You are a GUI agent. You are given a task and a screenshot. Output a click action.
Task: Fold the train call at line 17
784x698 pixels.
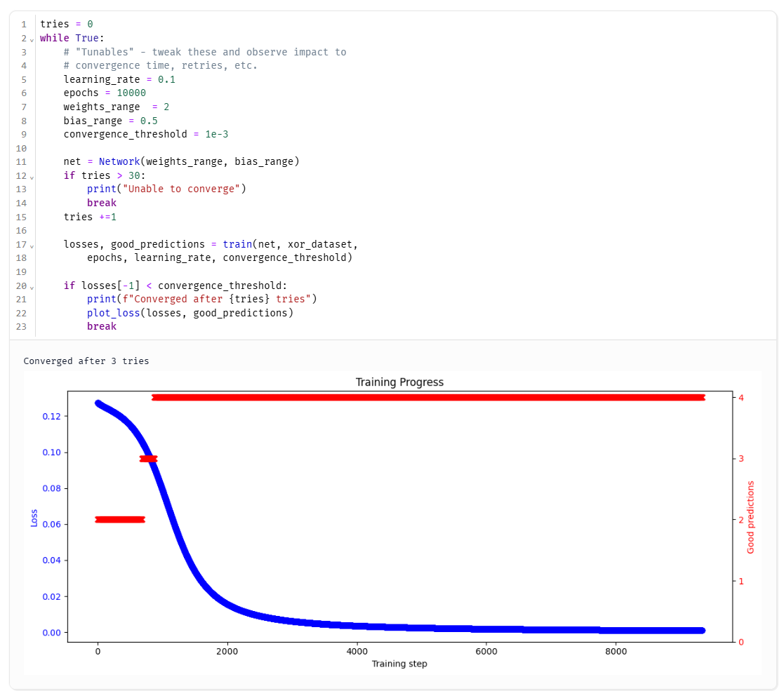pyautogui.click(x=32, y=246)
